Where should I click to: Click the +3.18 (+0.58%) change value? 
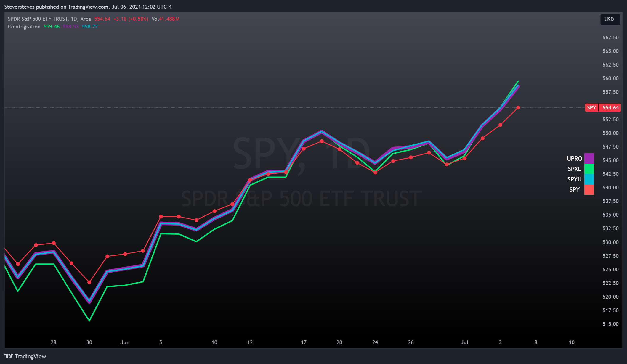coord(131,19)
